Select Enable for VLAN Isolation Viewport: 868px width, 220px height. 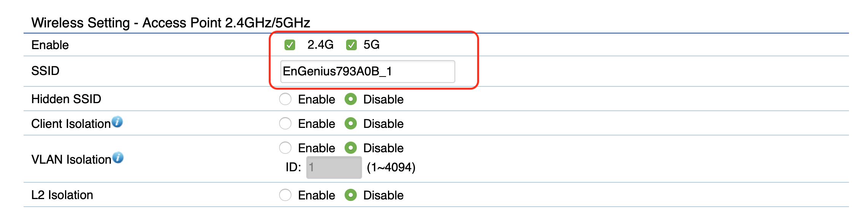click(x=285, y=148)
